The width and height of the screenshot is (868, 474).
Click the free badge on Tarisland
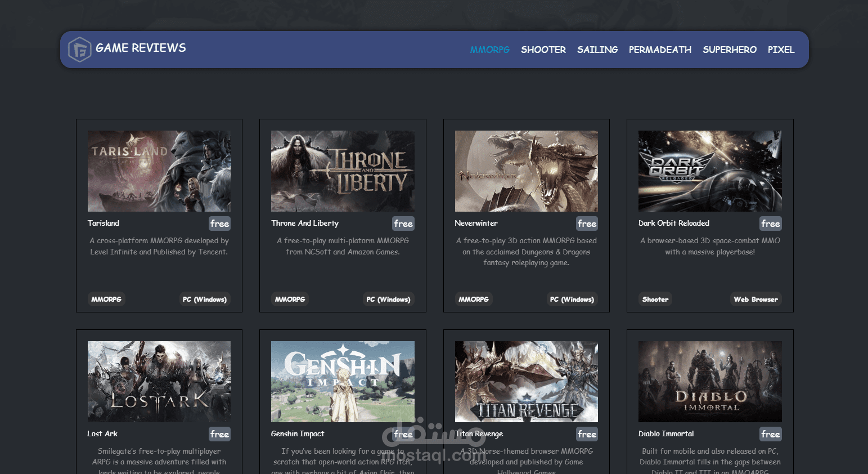[x=219, y=223]
